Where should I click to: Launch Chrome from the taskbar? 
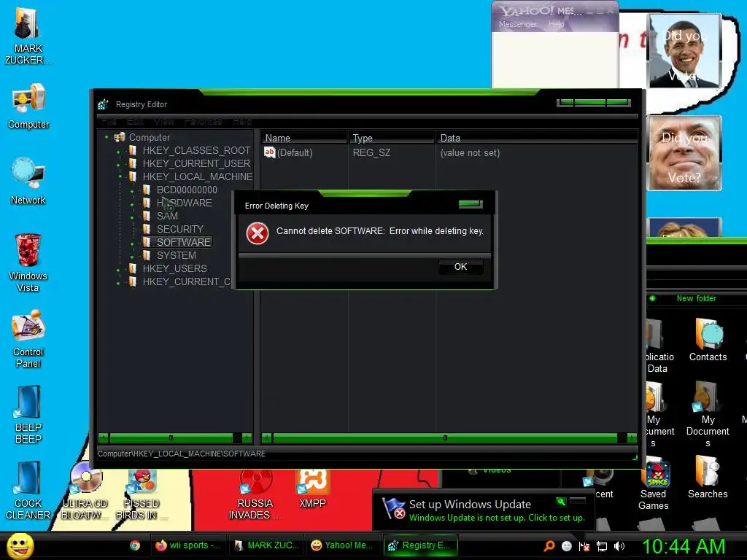pyautogui.click(x=135, y=545)
